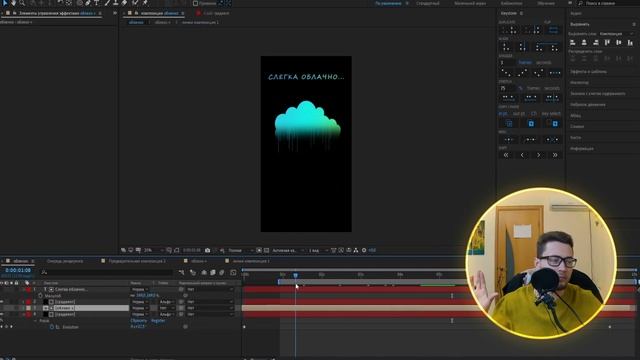Screen dimensions: 640x360
Task: Collapse the effect group above Evolution
Action: click(36, 321)
